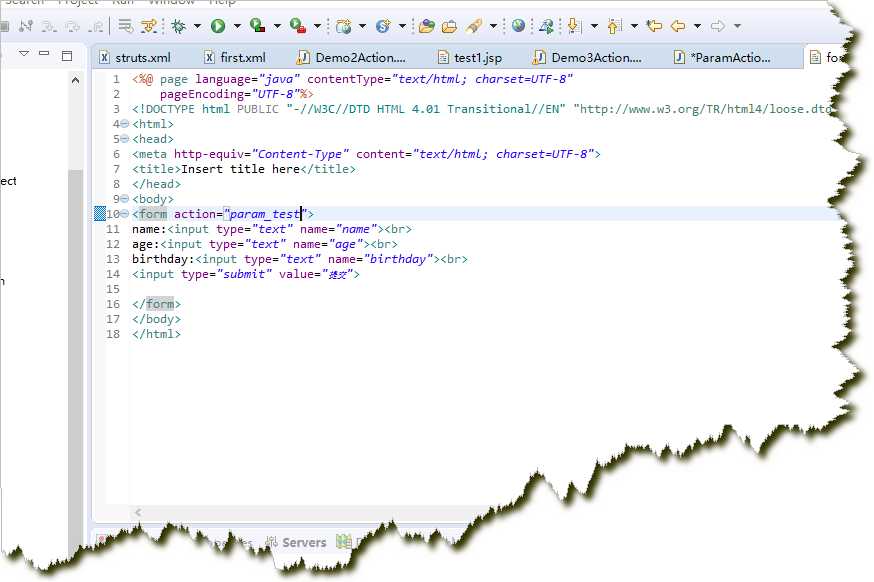Click the "birthday" name attribute value
Image resolution: width=874 pixels, height=582 pixels.
coord(399,259)
